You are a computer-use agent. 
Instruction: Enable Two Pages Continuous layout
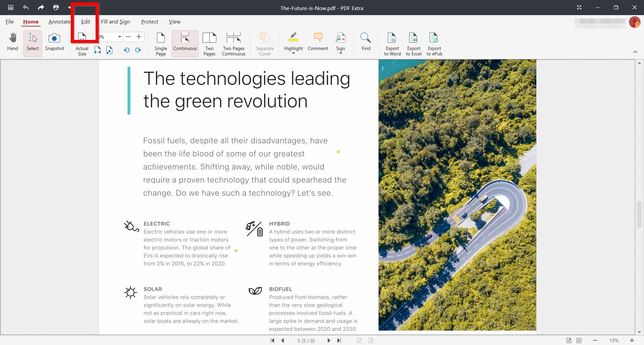click(233, 44)
